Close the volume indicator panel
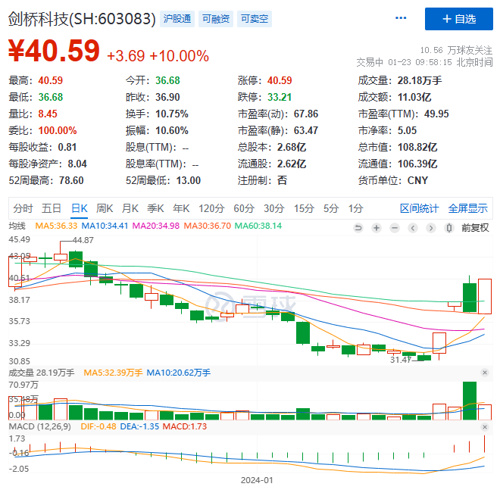Screen dimensions: 500x493 click(x=485, y=372)
